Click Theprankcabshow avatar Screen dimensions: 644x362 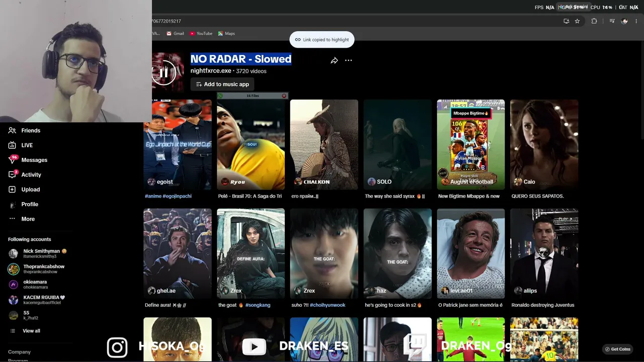[x=13, y=269]
